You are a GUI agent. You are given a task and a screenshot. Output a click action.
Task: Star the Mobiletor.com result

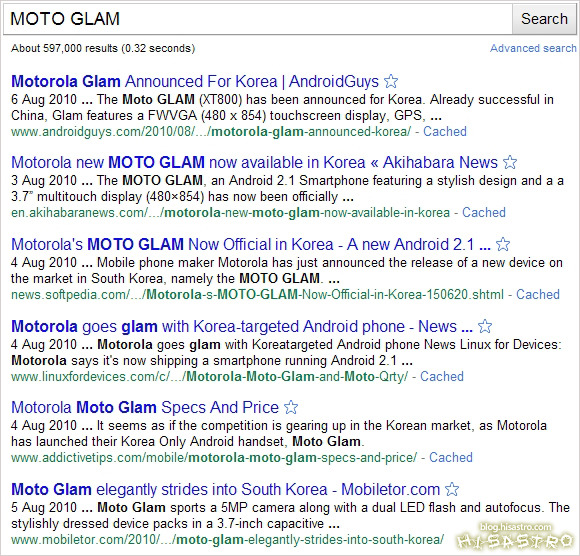(452, 489)
